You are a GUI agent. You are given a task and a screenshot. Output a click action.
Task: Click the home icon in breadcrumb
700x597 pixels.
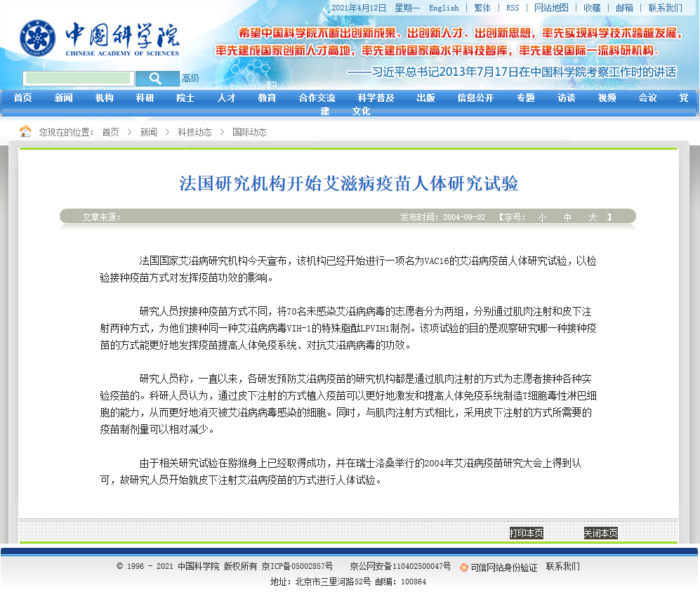click(x=25, y=131)
